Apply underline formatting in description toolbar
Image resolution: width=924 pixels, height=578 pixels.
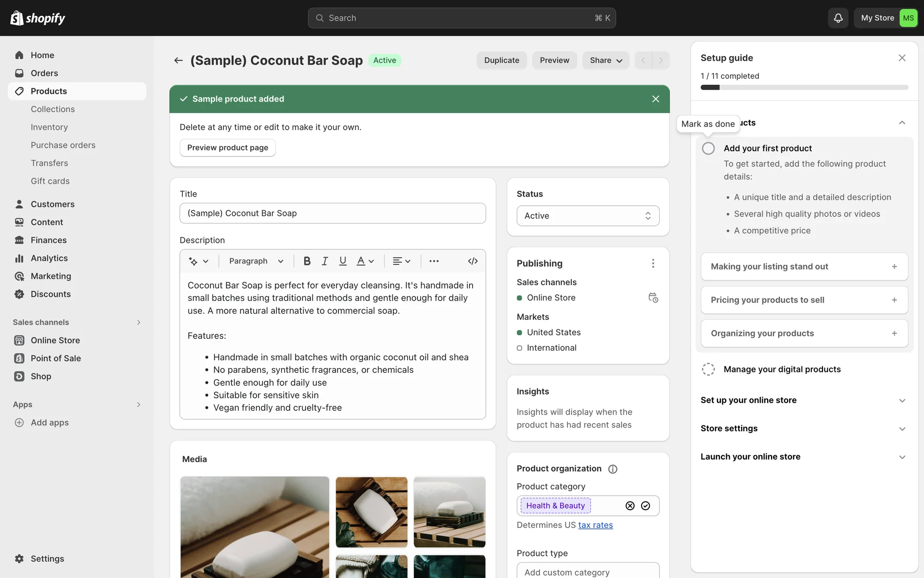point(343,261)
